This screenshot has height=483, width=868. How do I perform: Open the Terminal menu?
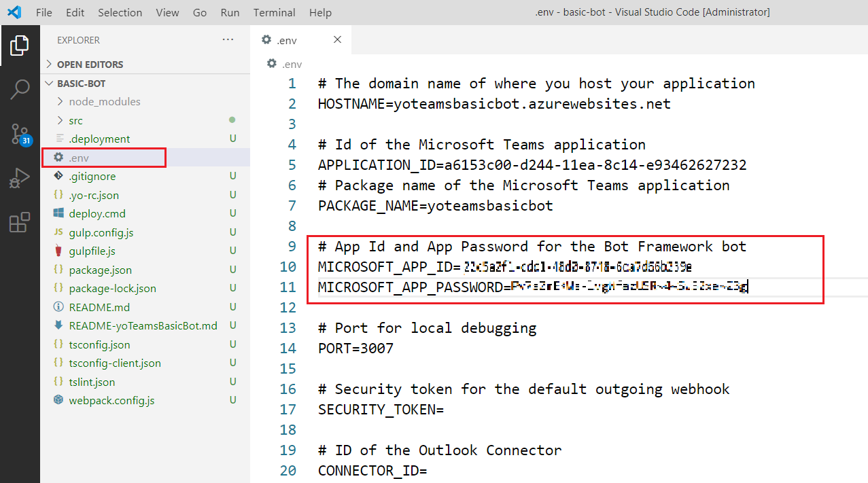tap(274, 12)
